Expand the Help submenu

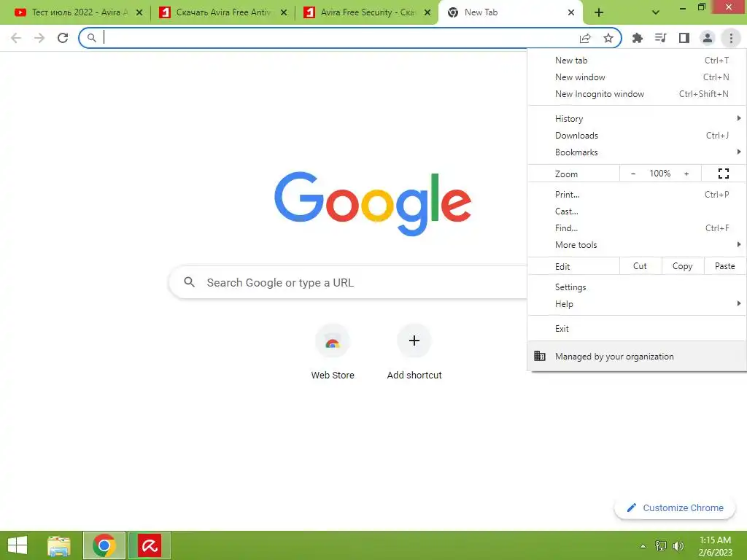(637, 304)
